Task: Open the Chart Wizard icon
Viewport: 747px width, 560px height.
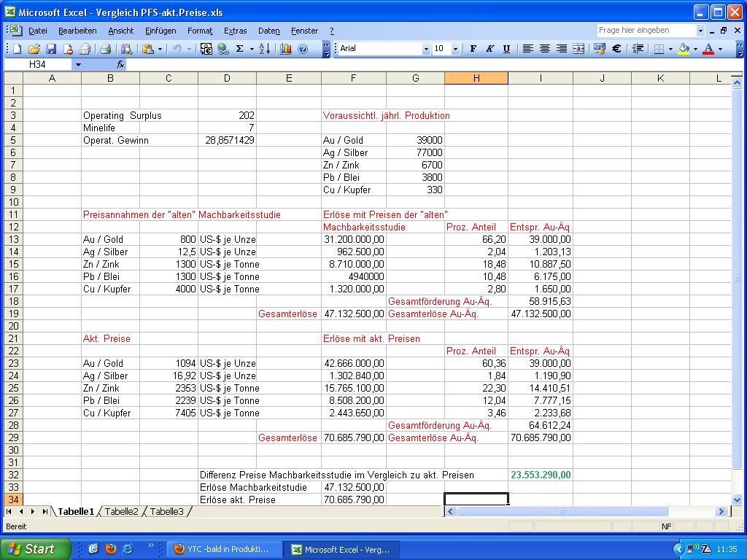Action: coord(285,49)
